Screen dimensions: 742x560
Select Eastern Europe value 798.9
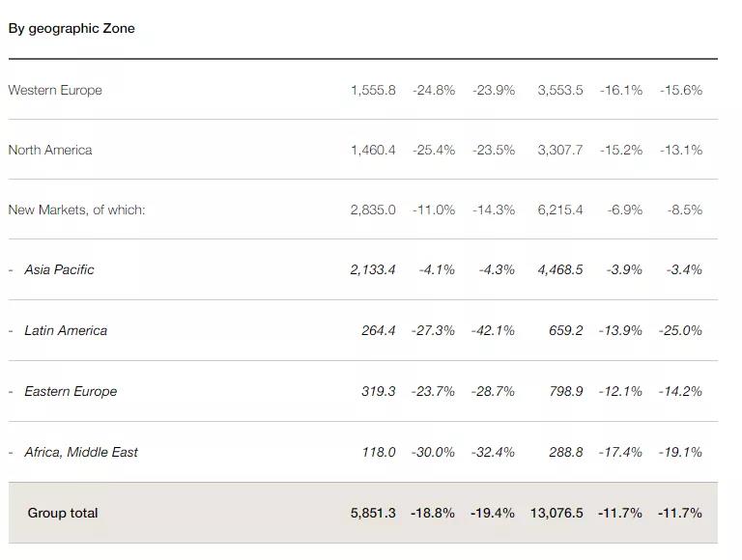coord(566,391)
